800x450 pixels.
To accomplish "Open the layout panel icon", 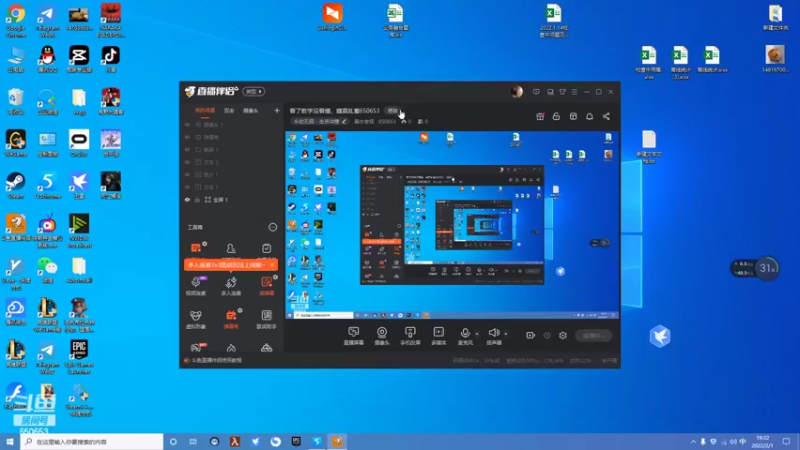I will click(573, 116).
